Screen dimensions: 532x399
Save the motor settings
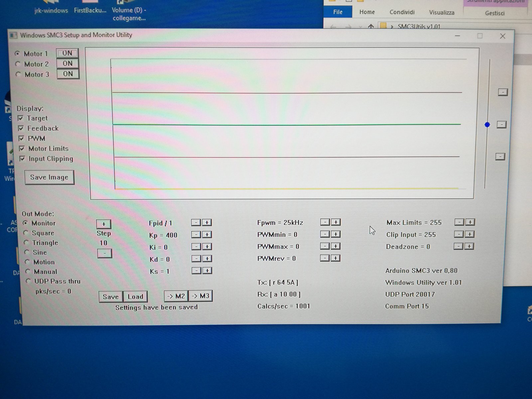[111, 297]
